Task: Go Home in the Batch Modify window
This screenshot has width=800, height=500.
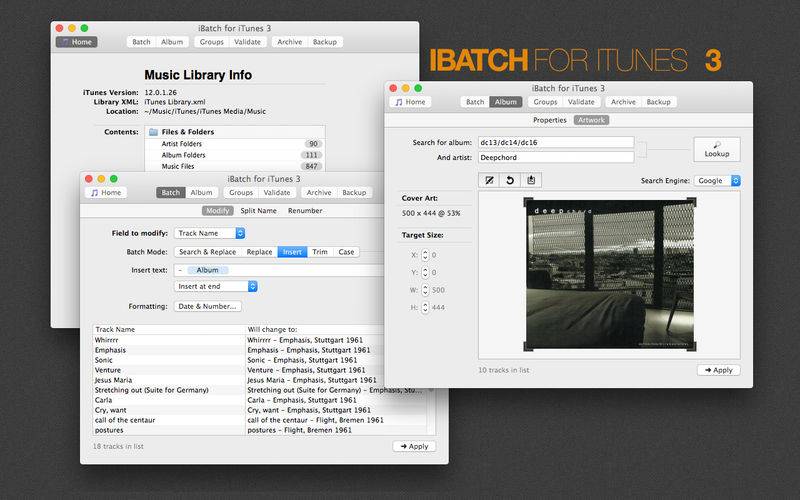Action: [x=106, y=192]
